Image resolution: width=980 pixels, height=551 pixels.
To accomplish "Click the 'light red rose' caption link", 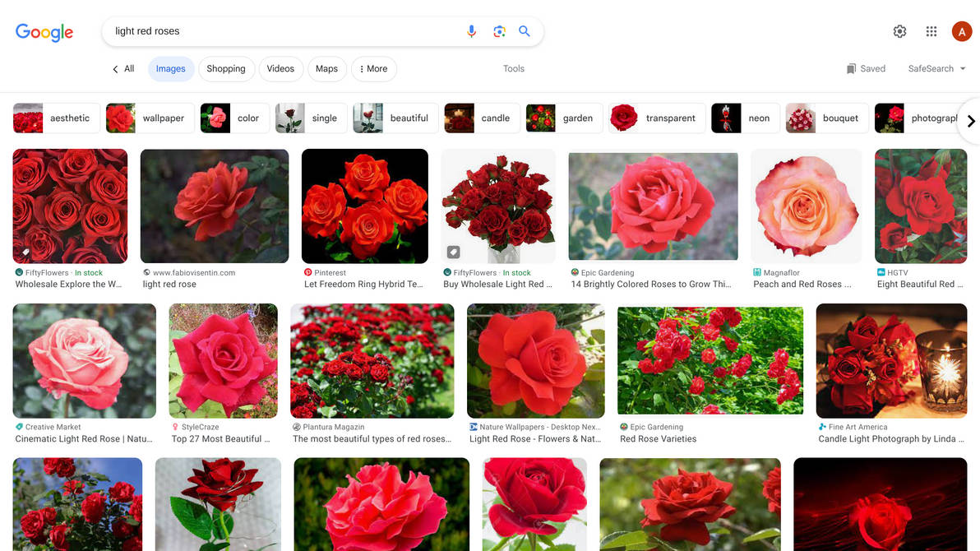I will pyautogui.click(x=169, y=284).
